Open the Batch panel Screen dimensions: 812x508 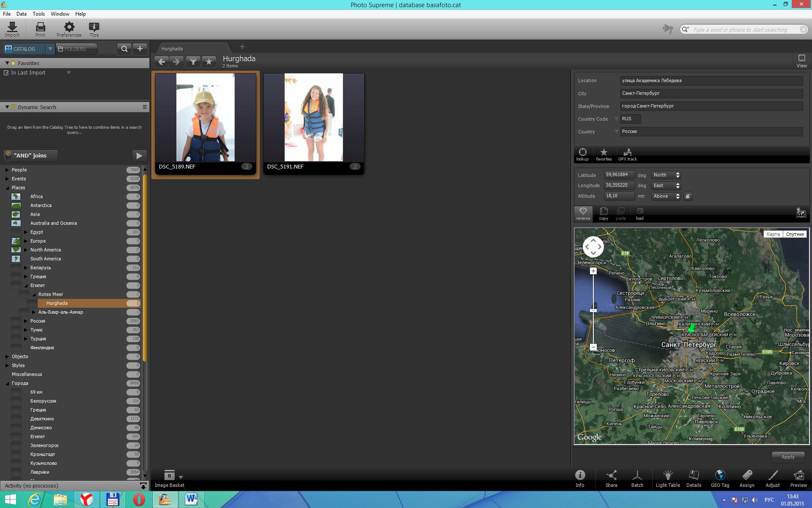tap(637, 479)
